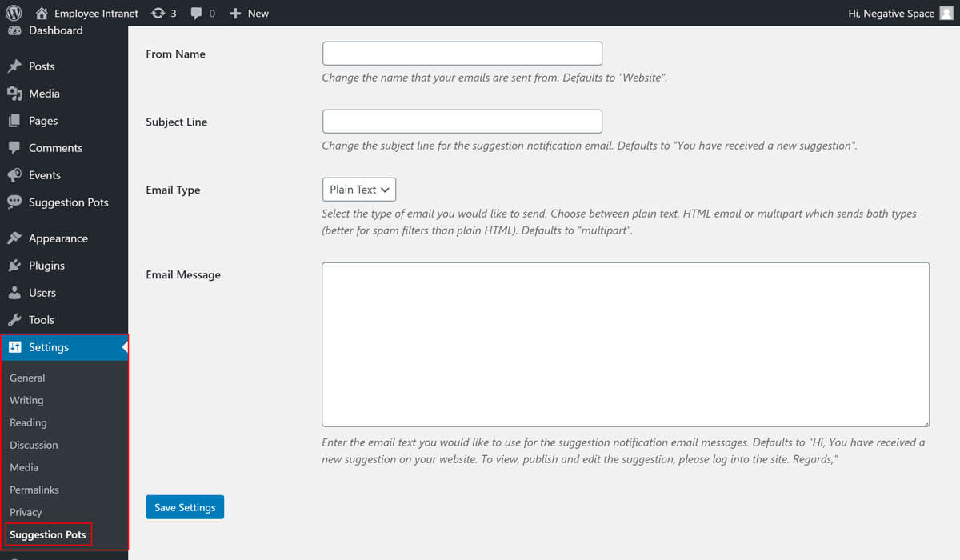Open the New content menu
The height and width of the screenshot is (560, 960).
pos(250,14)
